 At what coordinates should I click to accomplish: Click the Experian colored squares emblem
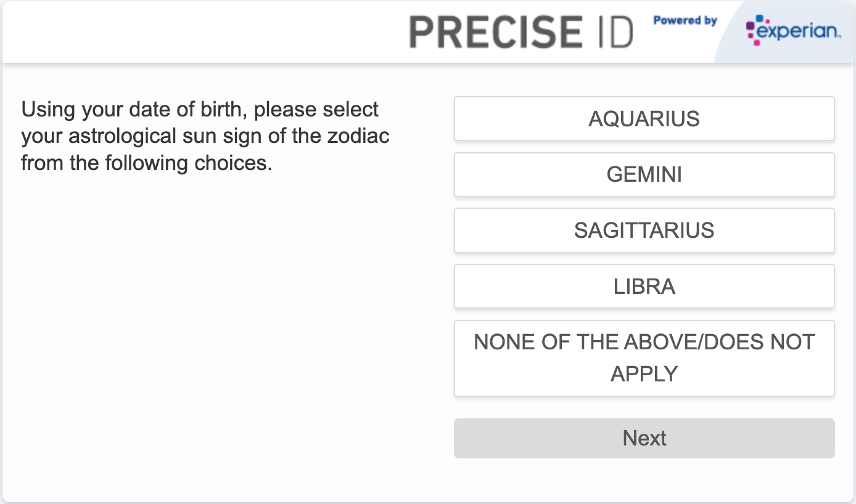click(752, 30)
